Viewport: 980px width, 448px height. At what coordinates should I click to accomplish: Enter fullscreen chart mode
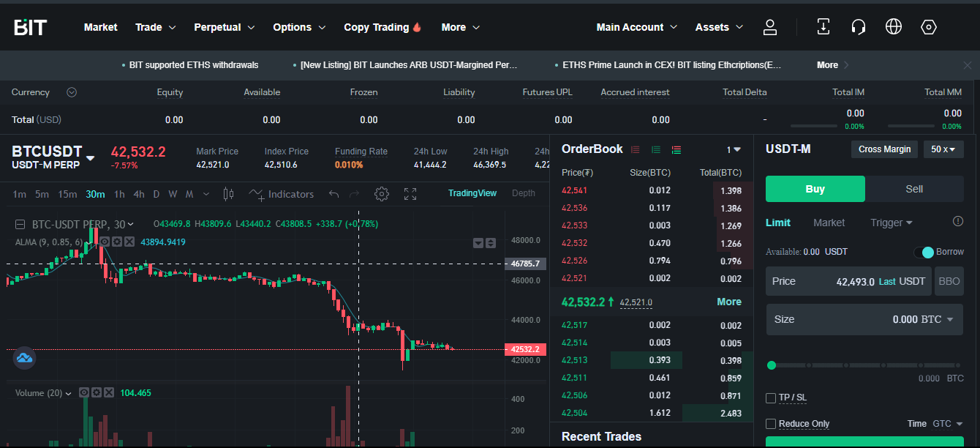[410, 194]
